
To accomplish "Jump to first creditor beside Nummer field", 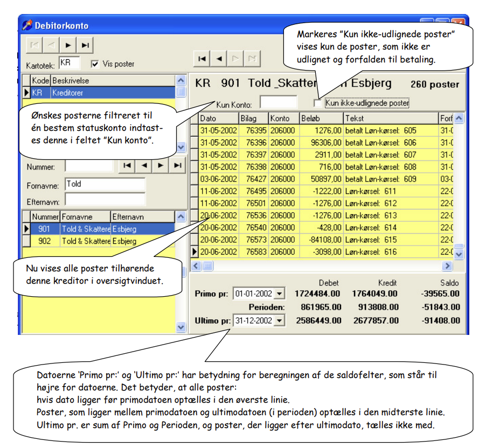I will (x=127, y=165).
